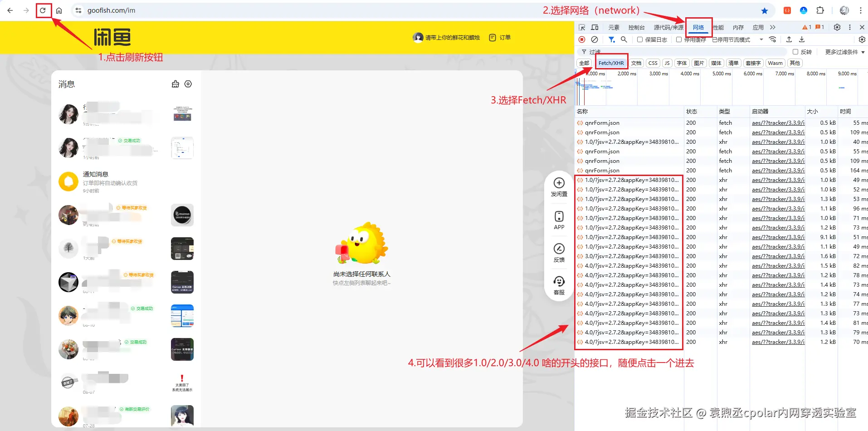Enable the 保留日志 checkbox
The width and height of the screenshot is (868, 431).
tap(640, 39)
